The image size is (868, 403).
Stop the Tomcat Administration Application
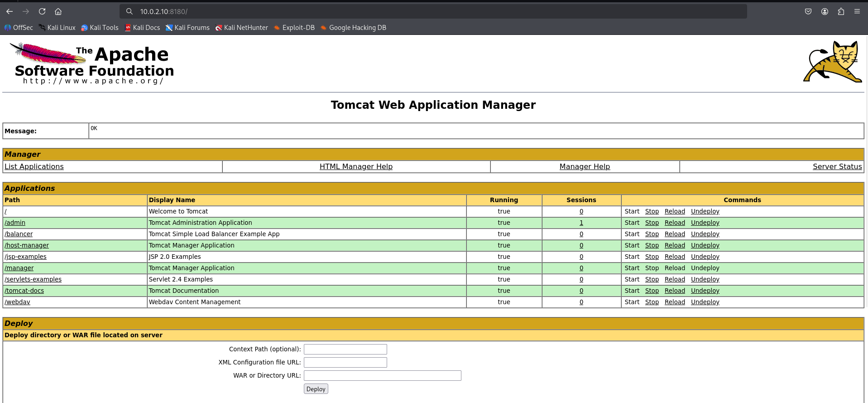(x=652, y=223)
